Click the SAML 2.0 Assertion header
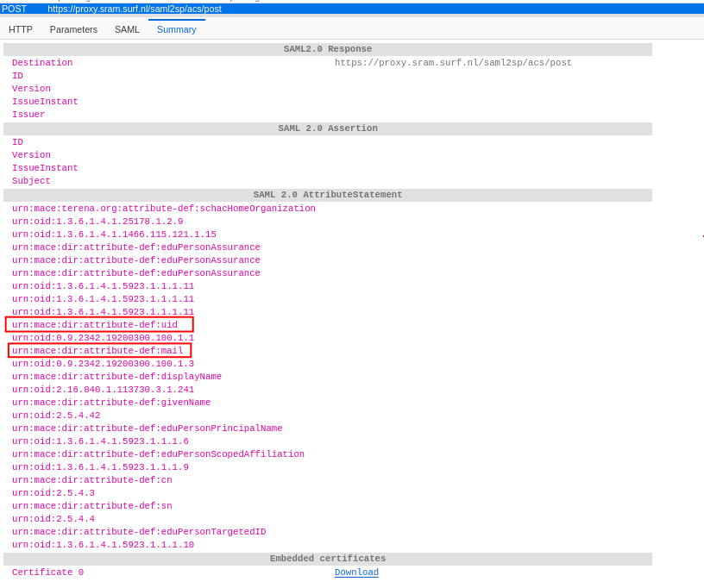The height and width of the screenshot is (588, 704). (x=328, y=128)
